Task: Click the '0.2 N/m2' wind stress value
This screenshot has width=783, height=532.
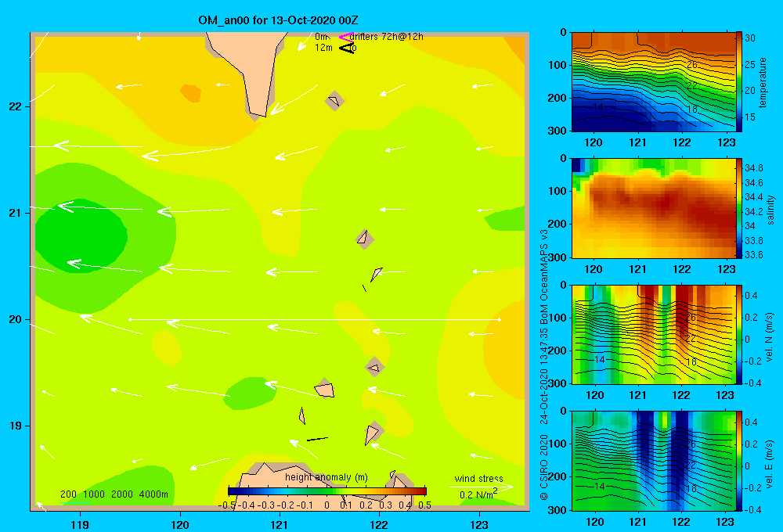Action: [x=478, y=494]
